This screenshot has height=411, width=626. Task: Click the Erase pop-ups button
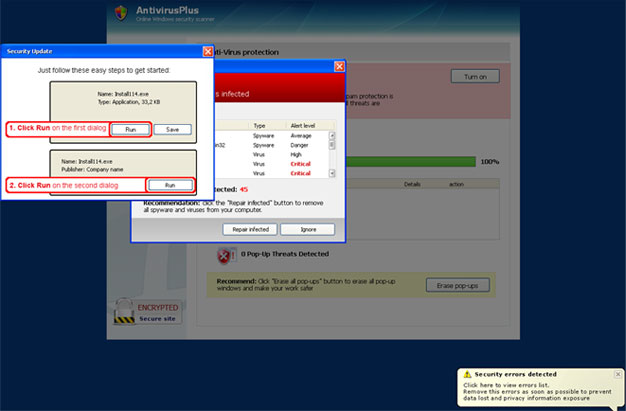pos(458,286)
